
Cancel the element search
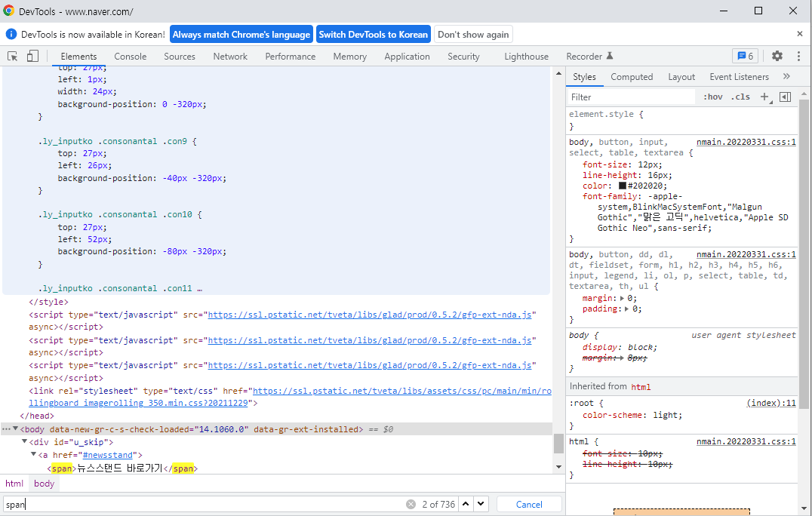point(529,504)
